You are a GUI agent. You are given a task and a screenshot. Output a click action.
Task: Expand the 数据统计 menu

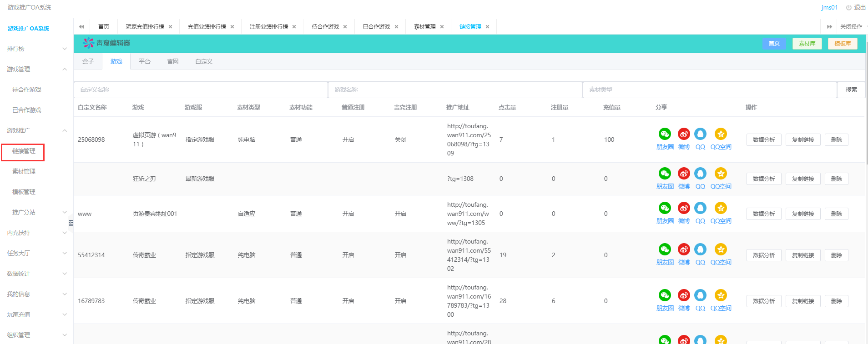(x=36, y=274)
